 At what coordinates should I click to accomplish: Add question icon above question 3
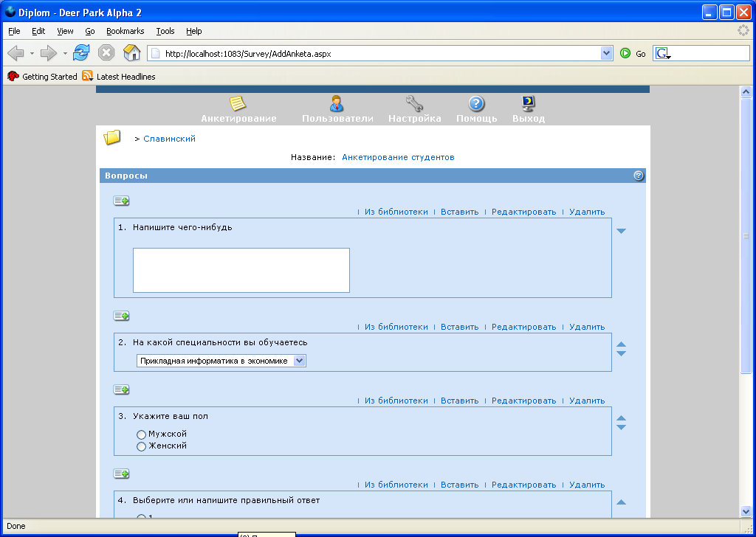click(x=122, y=389)
